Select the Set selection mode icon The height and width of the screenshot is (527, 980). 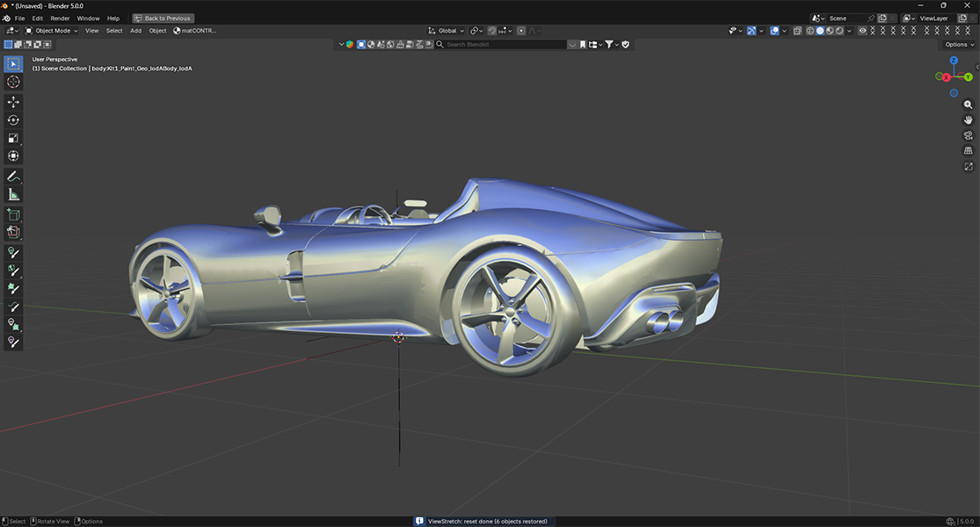click(x=8, y=44)
